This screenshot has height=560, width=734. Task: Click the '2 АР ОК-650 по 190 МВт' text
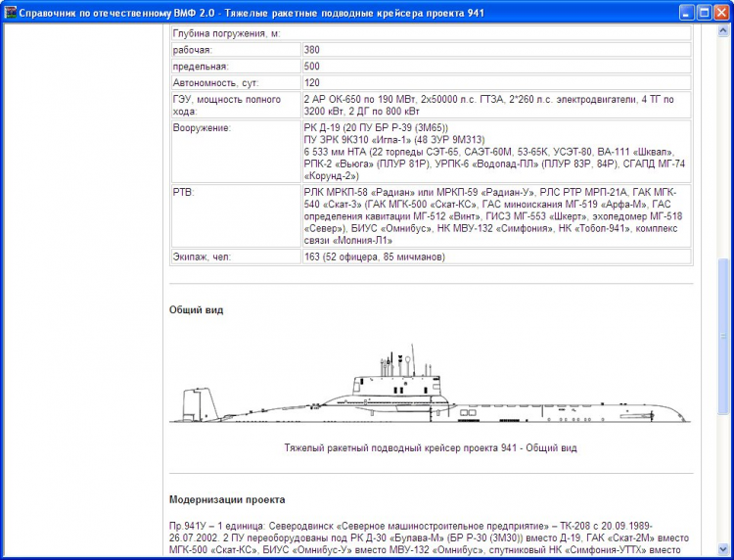pos(359,99)
